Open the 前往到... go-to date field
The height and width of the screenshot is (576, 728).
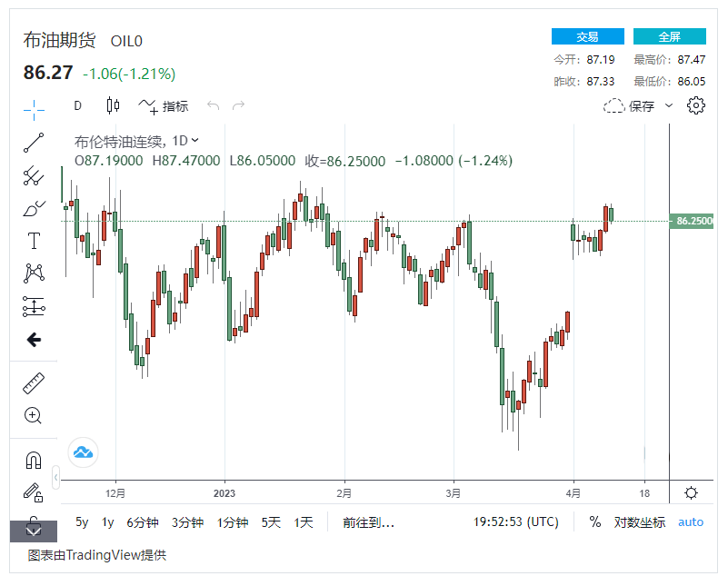[x=368, y=522]
